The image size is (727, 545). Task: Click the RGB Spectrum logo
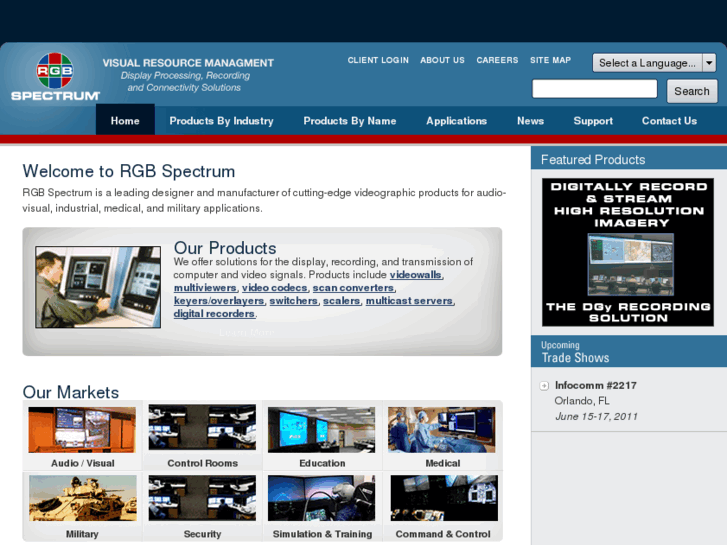click(55, 77)
